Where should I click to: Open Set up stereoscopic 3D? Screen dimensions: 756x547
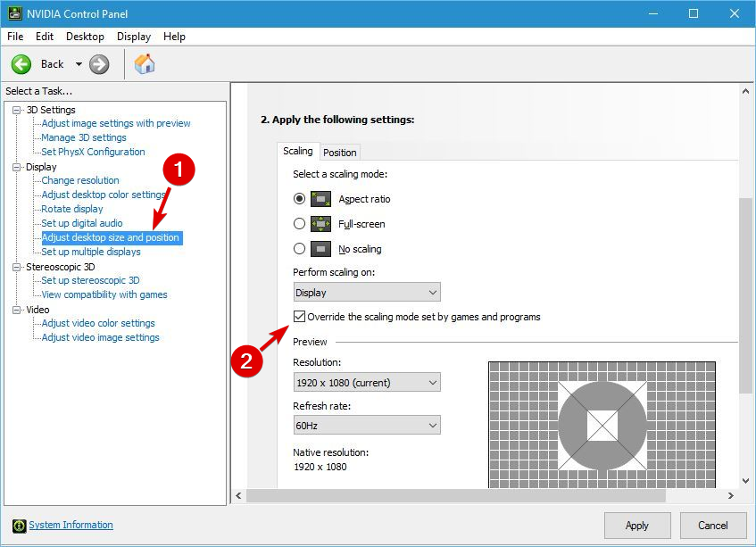pos(90,280)
